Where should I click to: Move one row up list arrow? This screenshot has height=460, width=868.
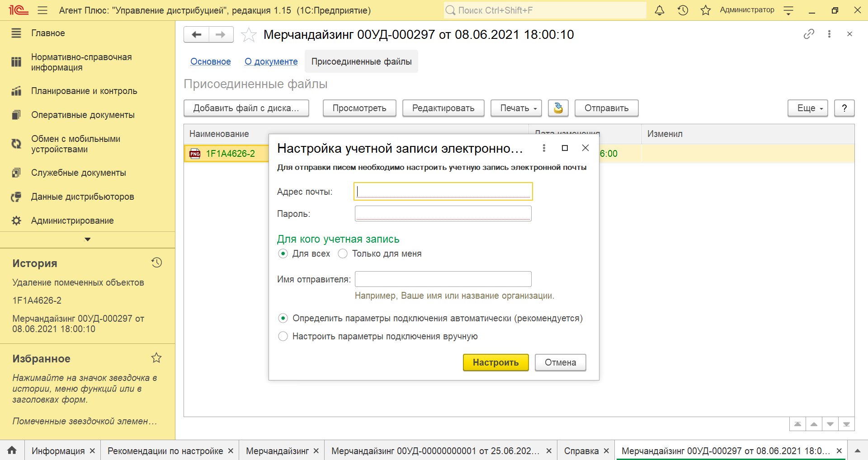click(x=814, y=424)
